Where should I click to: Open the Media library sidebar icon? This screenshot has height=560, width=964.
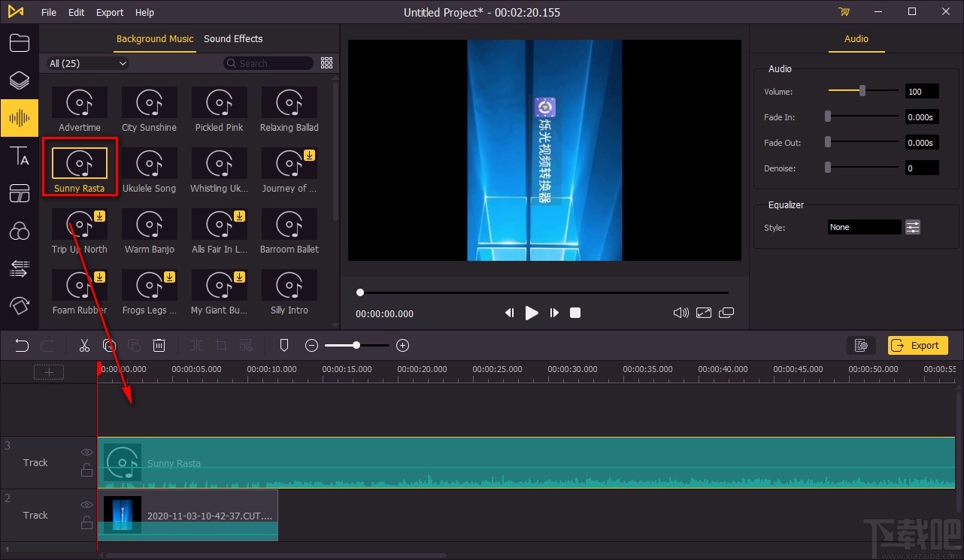19,42
